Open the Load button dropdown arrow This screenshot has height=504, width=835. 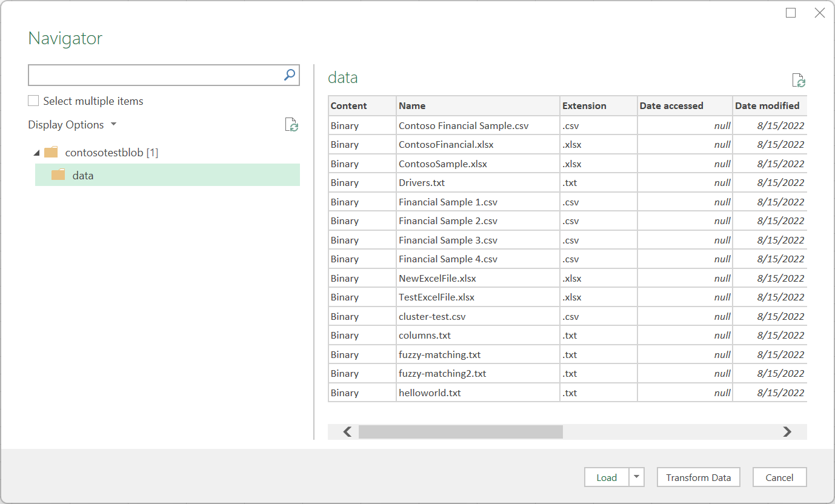pyautogui.click(x=636, y=477)
